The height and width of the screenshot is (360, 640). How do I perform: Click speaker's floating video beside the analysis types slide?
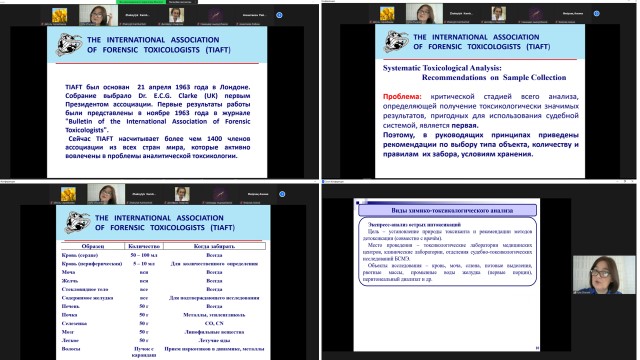point(604,275)
